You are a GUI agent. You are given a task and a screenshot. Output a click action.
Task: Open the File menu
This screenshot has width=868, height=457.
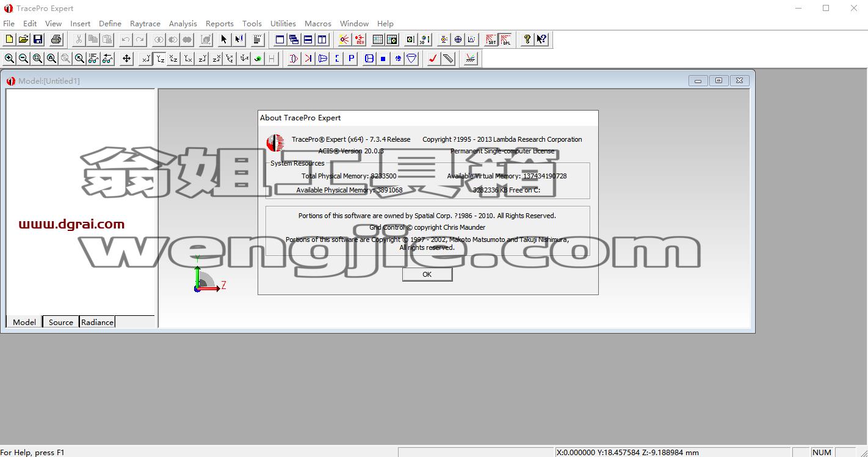[9, 23]
